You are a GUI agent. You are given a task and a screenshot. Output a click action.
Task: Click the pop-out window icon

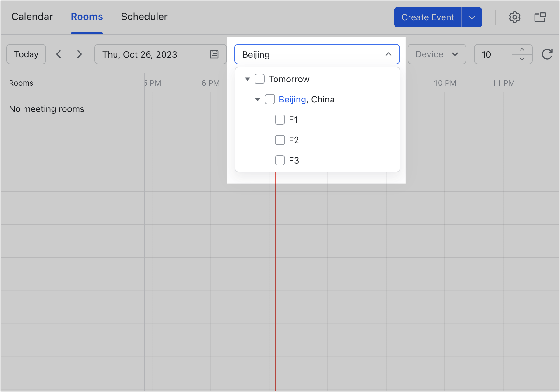(540, 17)
